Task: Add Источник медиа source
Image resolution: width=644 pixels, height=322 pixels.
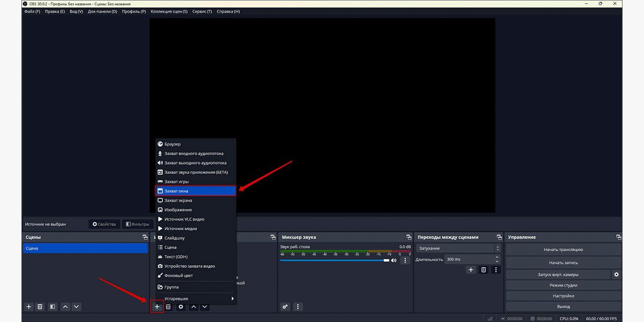Action: pos(196,229)
